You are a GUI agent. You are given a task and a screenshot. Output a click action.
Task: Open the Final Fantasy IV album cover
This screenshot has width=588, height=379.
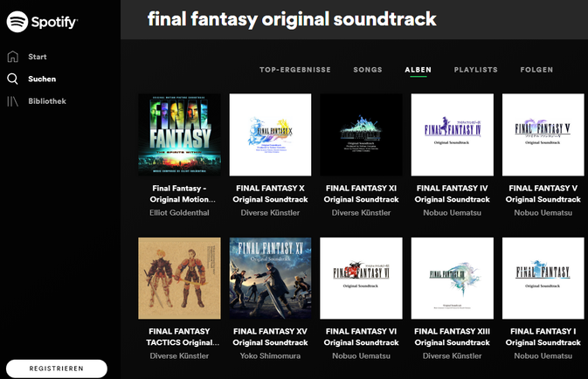pos(453,134)
